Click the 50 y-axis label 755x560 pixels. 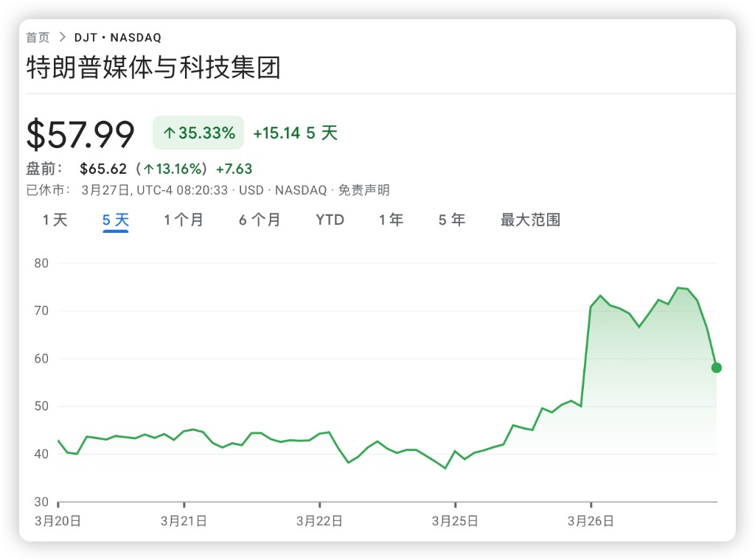(41, 406)
